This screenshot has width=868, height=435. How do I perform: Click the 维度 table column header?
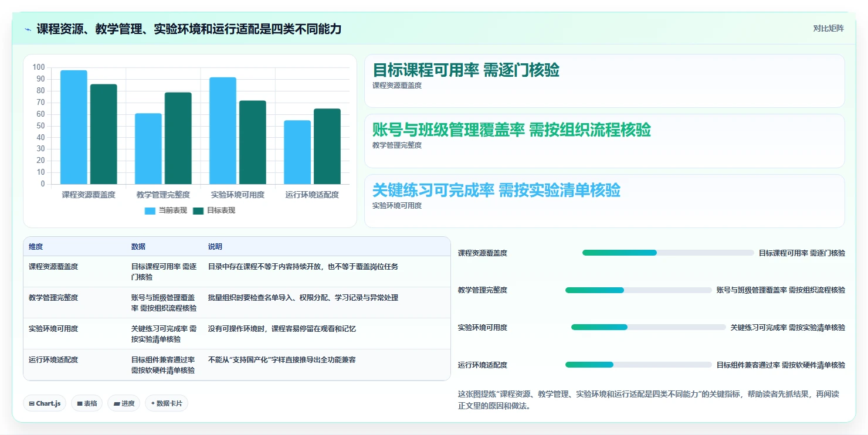(x=36, y=247)
